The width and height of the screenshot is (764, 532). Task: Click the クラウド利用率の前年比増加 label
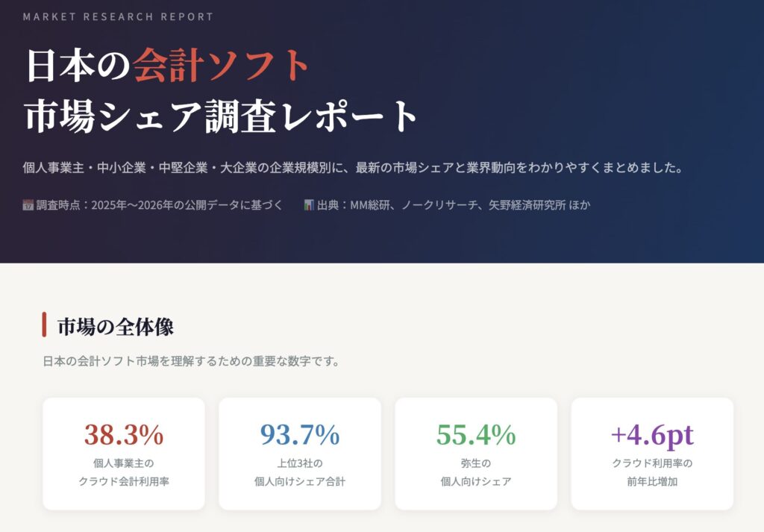coord(652,472)
